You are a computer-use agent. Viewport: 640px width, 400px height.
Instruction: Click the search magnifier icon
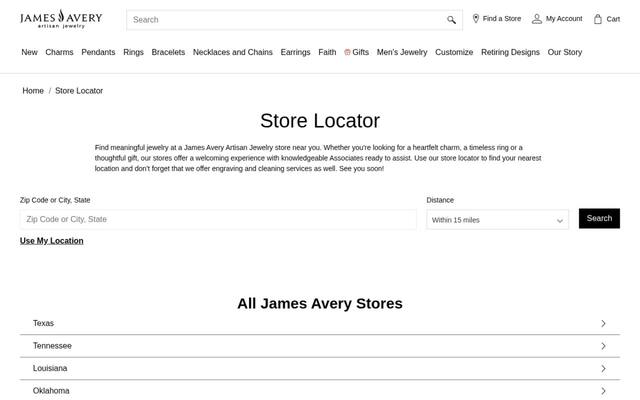tap(451, 20)
